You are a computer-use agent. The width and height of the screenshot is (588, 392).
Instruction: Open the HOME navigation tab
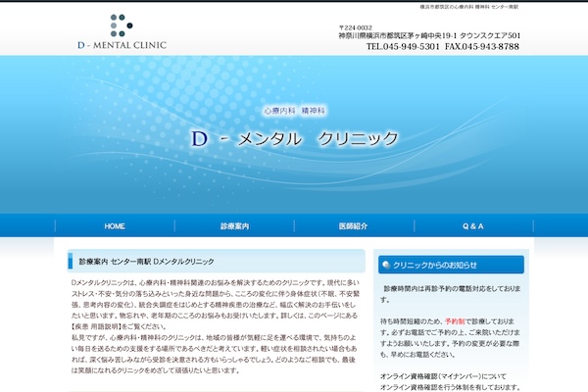[x=115, y=226]
